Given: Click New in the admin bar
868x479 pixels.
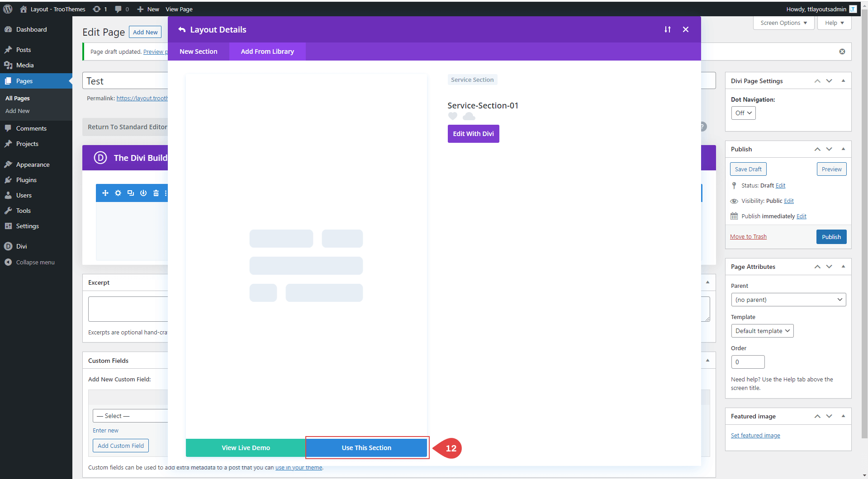Looking at the screenshot, I should click(x=148, y=9).
